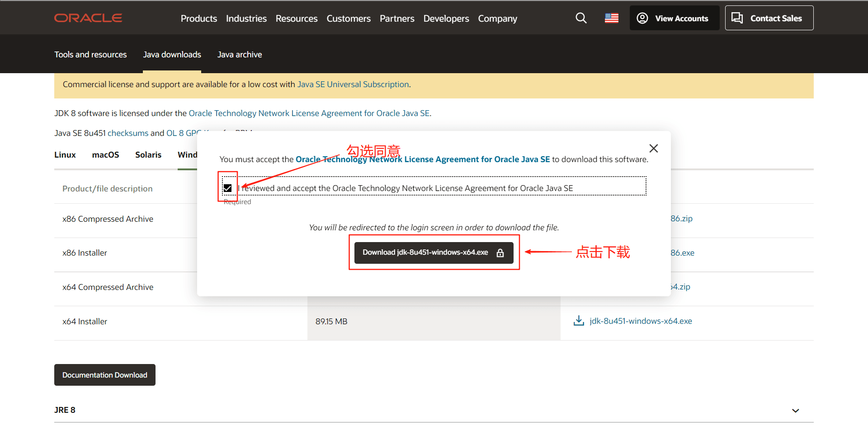Open Developers menu
The height and width of the screenshot is (425, 868).
point(446,19)
